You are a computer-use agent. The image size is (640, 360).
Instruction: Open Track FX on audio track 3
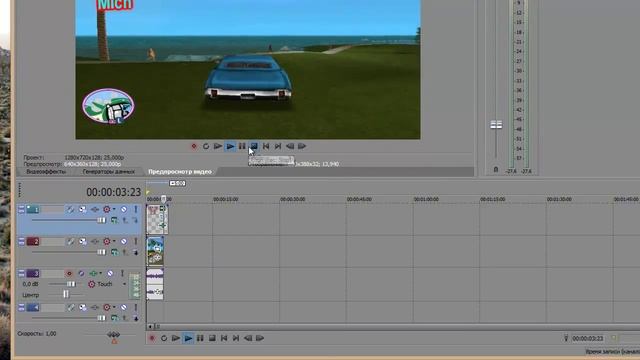(93, 273)
